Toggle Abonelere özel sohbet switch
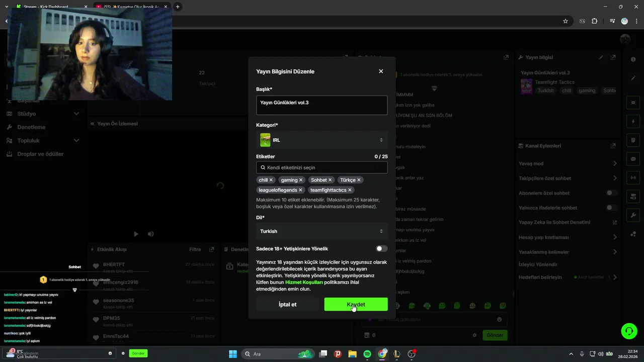Viewport: 644px width, 362px height. pos(611,193)
